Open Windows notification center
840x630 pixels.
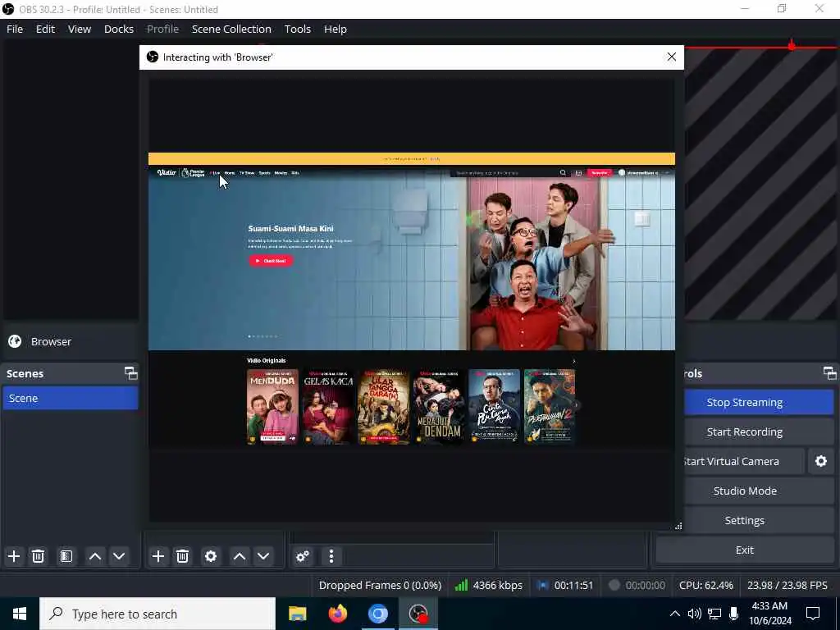tap(813, 614)
